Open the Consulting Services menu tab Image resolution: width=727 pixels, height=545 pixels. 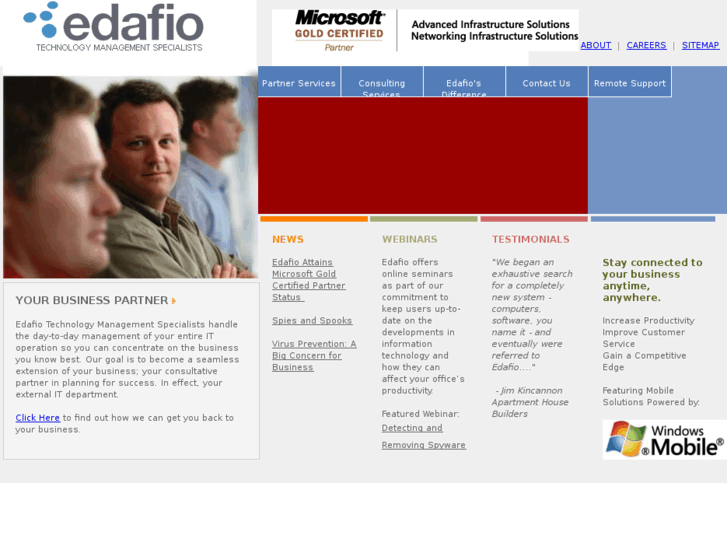[x=382, y=82]
